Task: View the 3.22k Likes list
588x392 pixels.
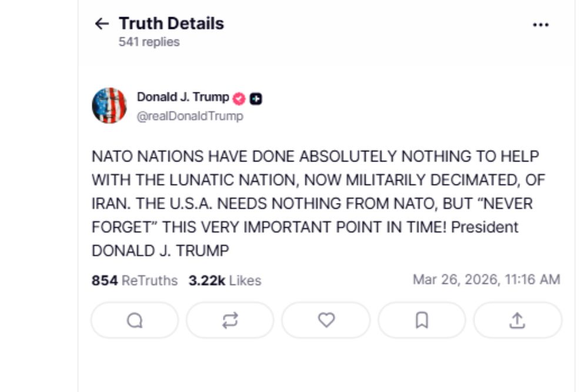Action: point(225,281)
